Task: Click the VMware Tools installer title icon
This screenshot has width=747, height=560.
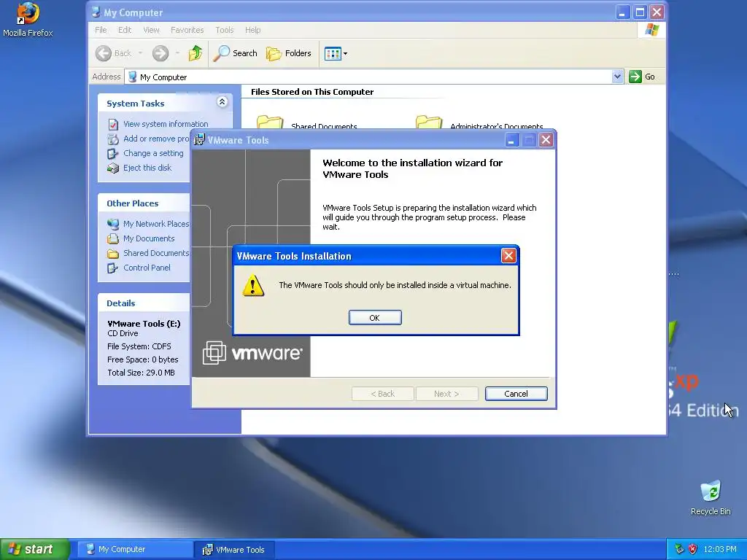Action: point(199,140)
